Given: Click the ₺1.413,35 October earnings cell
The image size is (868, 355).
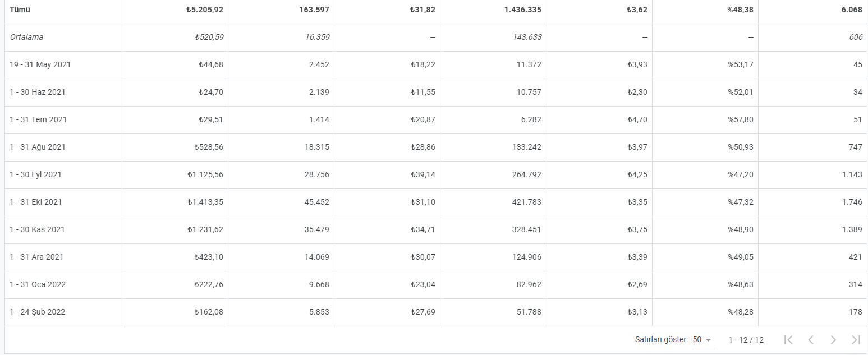Looking at the screenshot, I should tap(175, 202).
